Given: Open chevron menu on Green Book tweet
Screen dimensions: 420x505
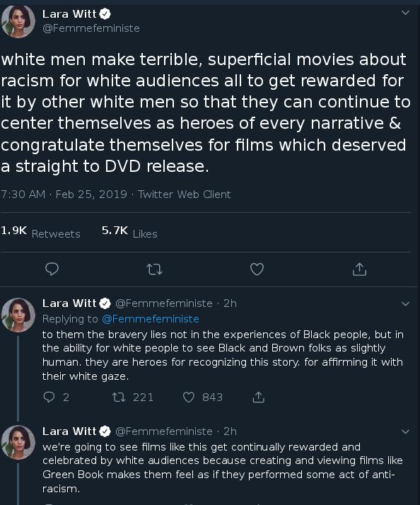Looking at the screenshot, I should pyautogui.click(x=406, y=431).
